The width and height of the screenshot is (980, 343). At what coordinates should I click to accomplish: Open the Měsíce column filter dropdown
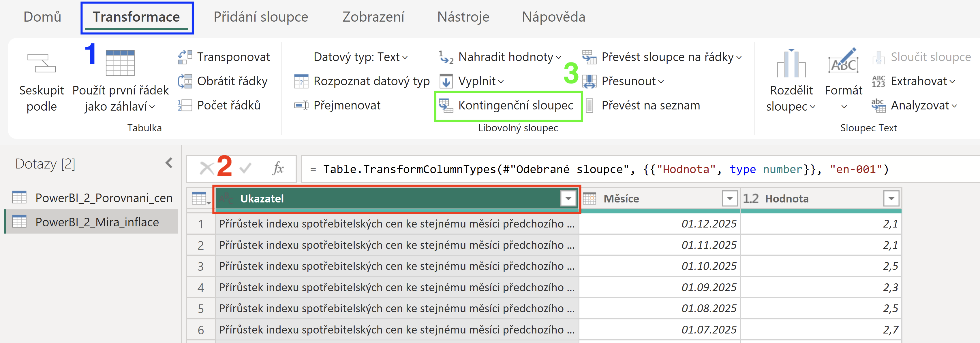(730, 198)
